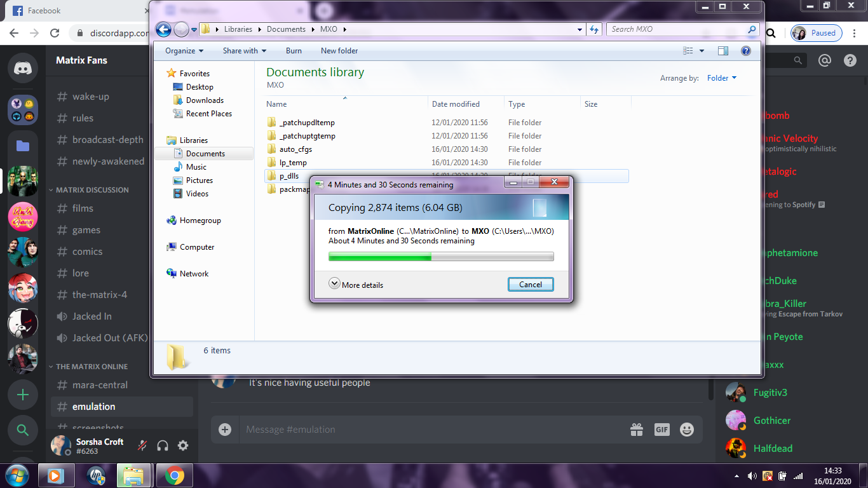Viewport: 868px width, 488px height.
Task: Add a server with plus icon
Action: 23,395
